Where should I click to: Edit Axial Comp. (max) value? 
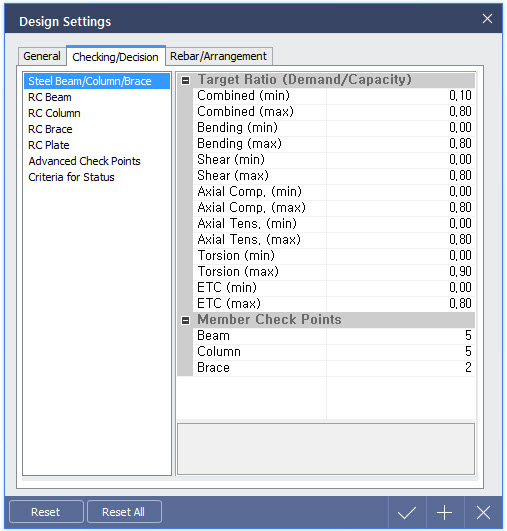(401, 207)
